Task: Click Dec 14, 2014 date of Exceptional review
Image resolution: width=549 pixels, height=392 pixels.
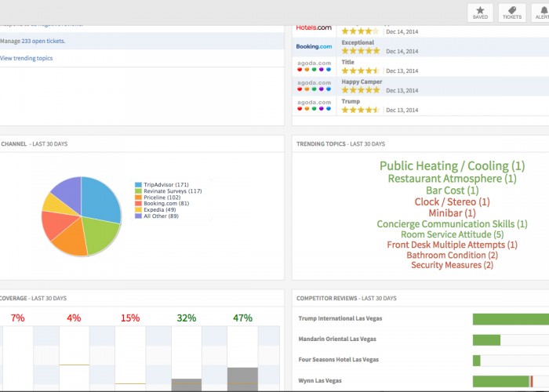Action: pos(402,51)
